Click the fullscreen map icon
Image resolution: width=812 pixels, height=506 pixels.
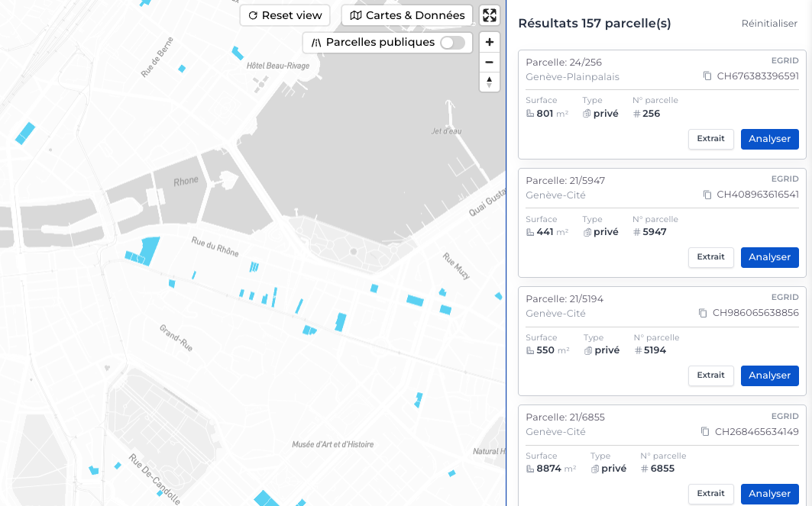490,15
